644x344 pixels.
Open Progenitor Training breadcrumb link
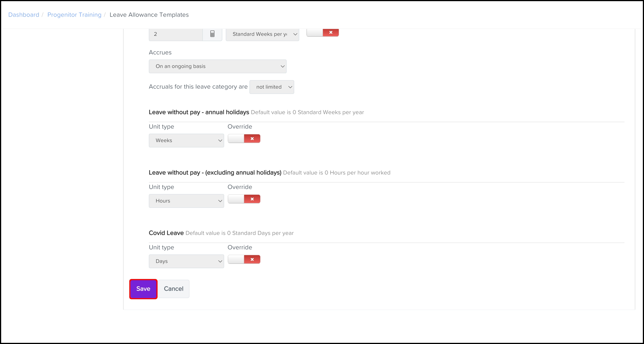coord(74,15)
